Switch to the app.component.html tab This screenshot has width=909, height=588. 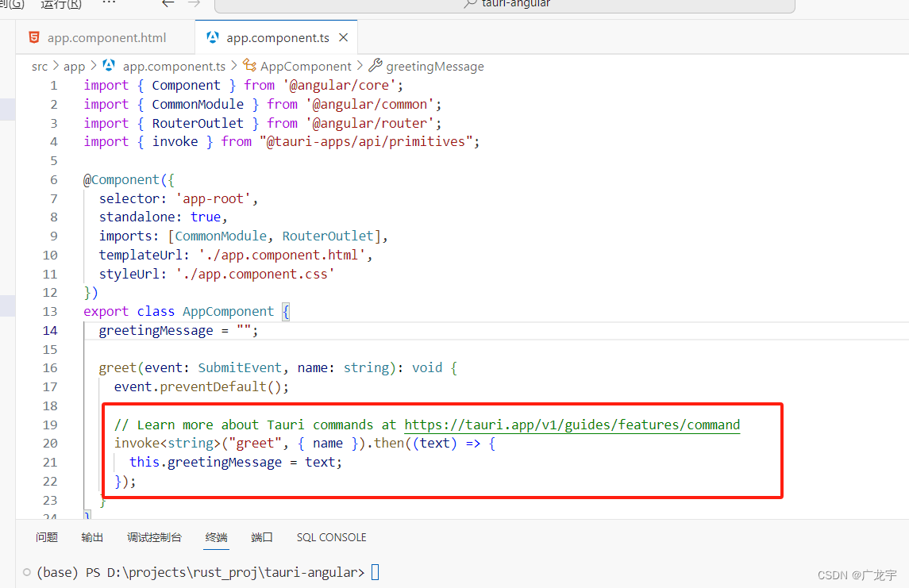pos(106,37)
